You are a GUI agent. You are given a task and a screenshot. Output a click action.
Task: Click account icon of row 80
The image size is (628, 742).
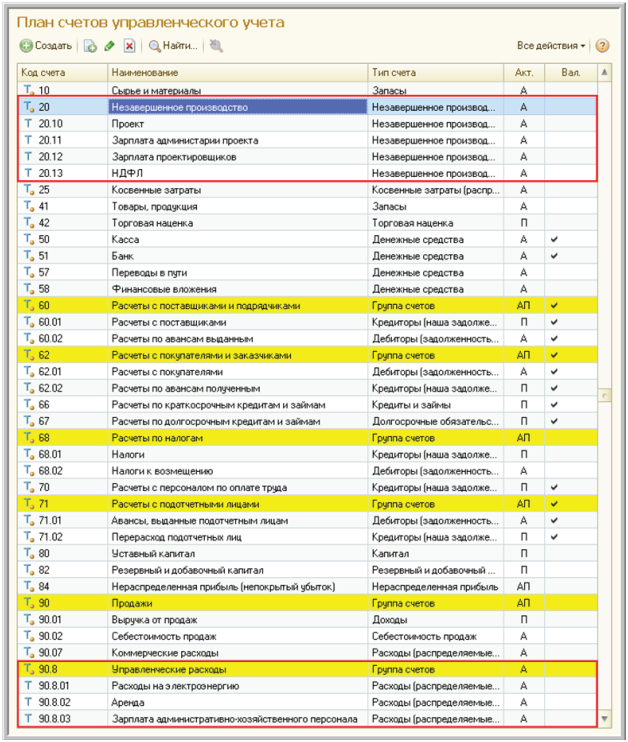29,553
